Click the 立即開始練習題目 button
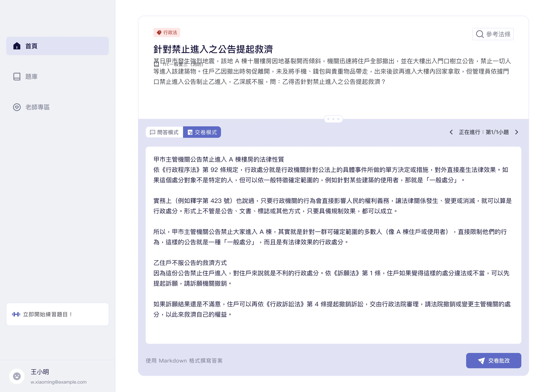Image resolution: width=552 pixels, height=392 pixels. click(57, 314)
